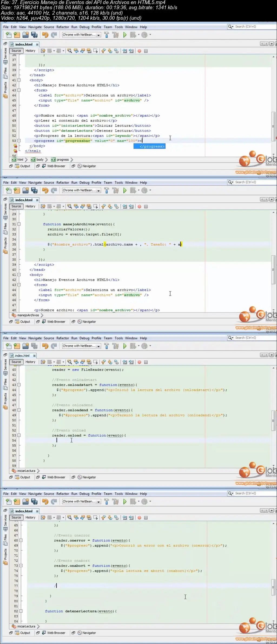
Task: Collapse the reader.onloadstart function fold
Action: pos(19,385)
